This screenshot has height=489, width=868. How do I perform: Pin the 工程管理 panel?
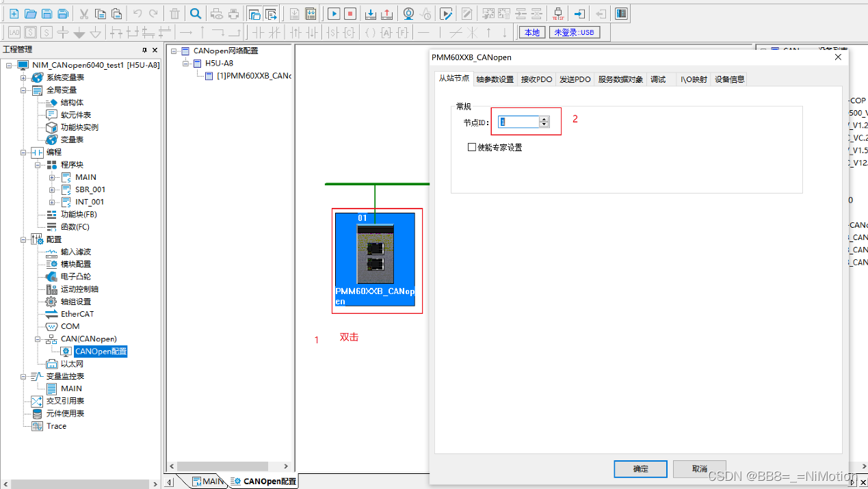144,50
